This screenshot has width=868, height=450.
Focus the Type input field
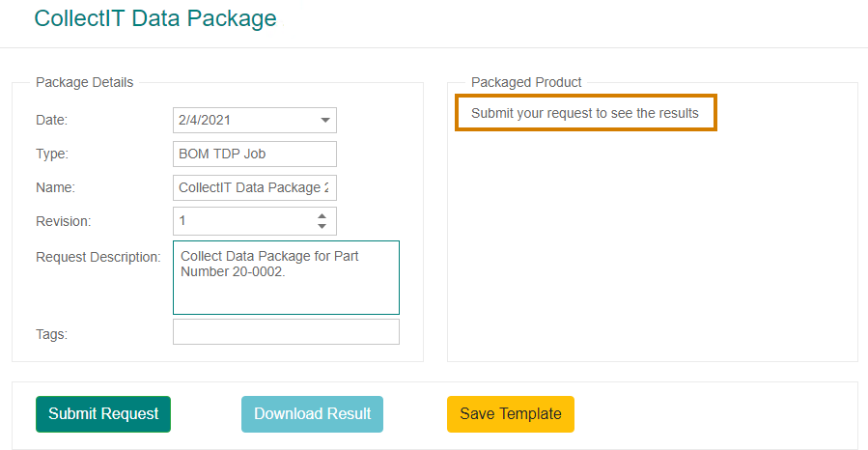point(255,154)
